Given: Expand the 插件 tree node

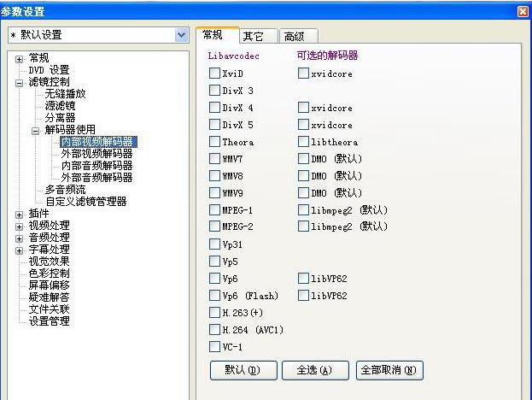Looking at the screenshot, I should point(20,214).
